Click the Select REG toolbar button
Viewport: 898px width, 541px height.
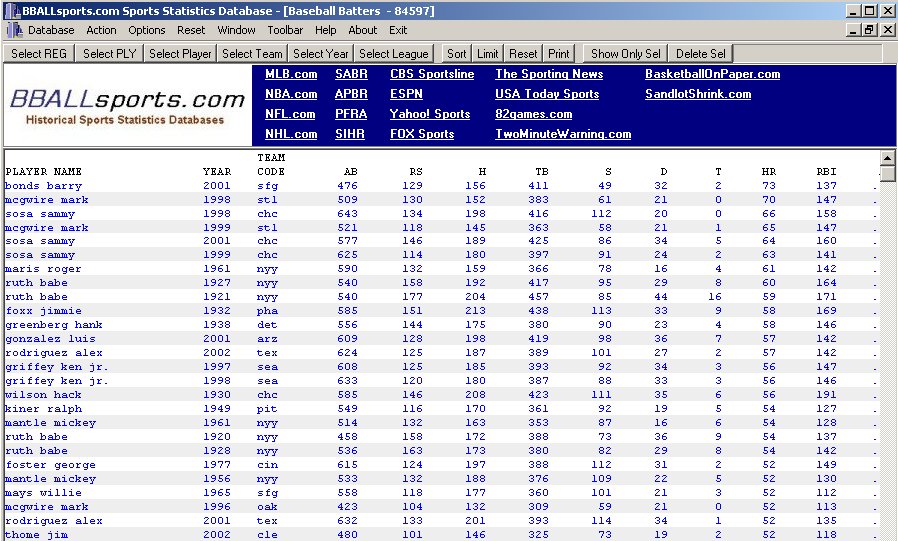tap(40, 54)
